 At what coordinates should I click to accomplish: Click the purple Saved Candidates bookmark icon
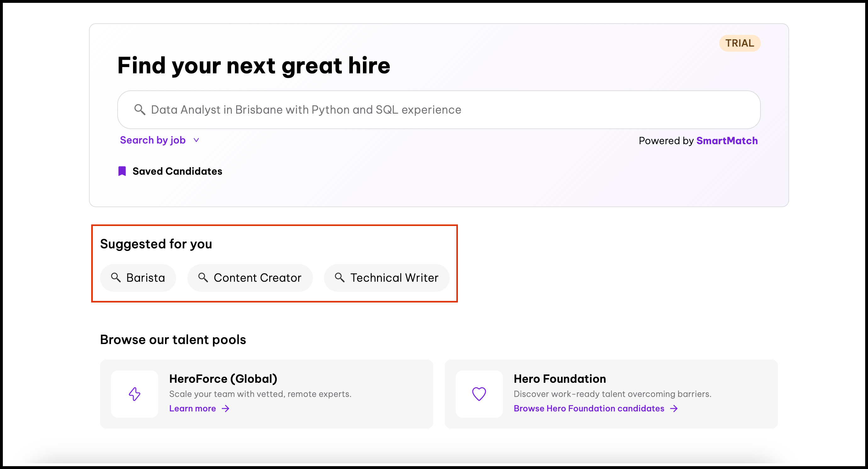[122, 171]
